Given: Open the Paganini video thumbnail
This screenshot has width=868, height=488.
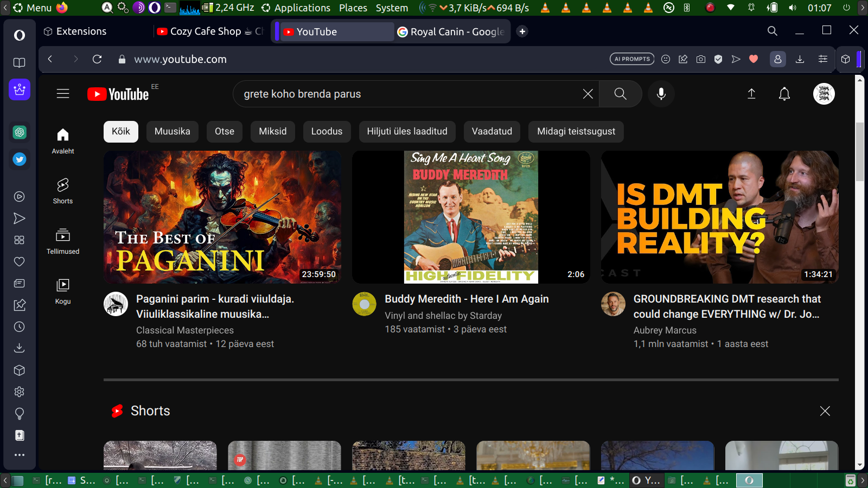Looking at the screenshot, I should tap(222, 217).
